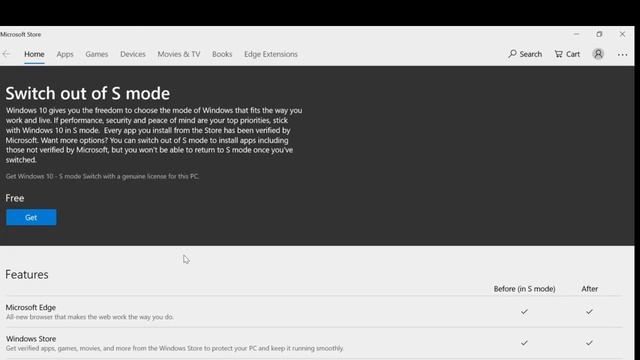The image size is (640, 360).
Task: Open the Edge Extensions tab
Action: [x=271, y=54]
